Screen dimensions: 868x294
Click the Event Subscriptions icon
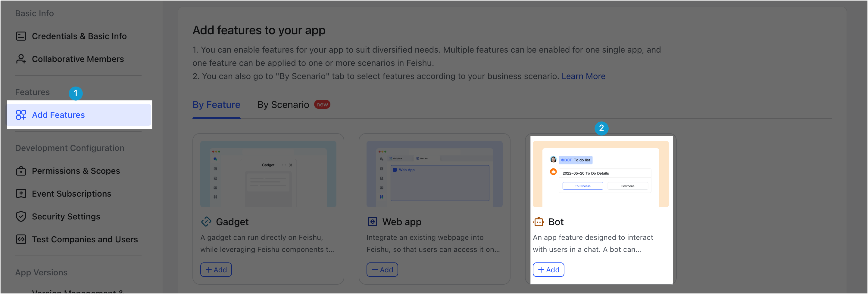(21, 193)
